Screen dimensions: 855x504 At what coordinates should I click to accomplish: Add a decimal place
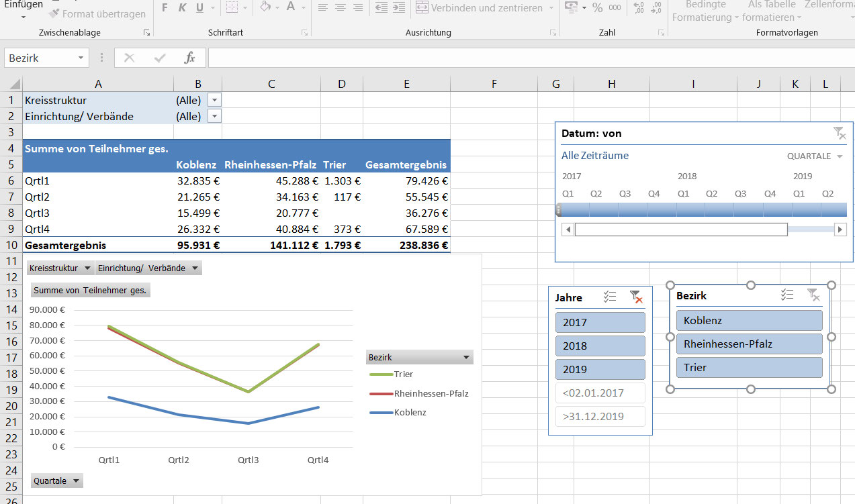click(639, 8)
